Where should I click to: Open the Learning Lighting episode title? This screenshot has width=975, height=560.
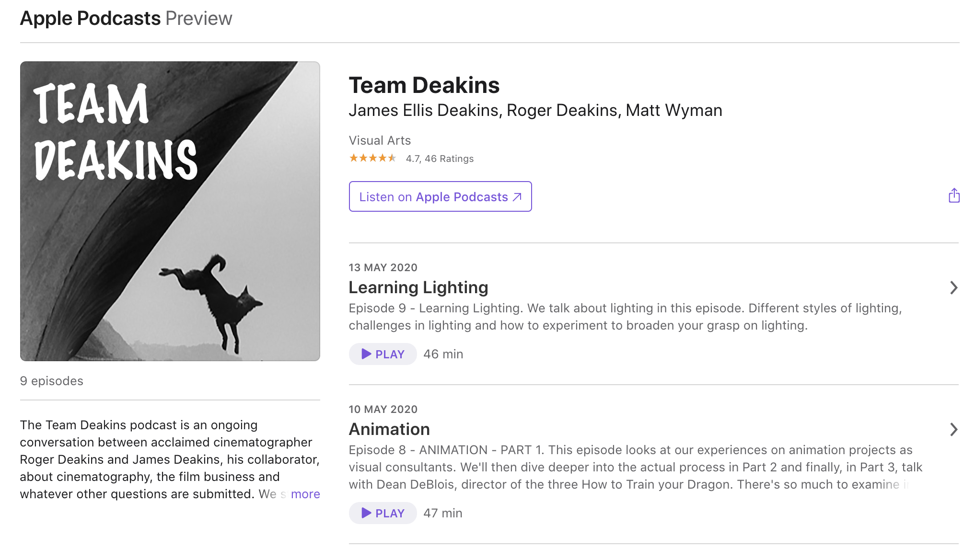click(418, 287)
